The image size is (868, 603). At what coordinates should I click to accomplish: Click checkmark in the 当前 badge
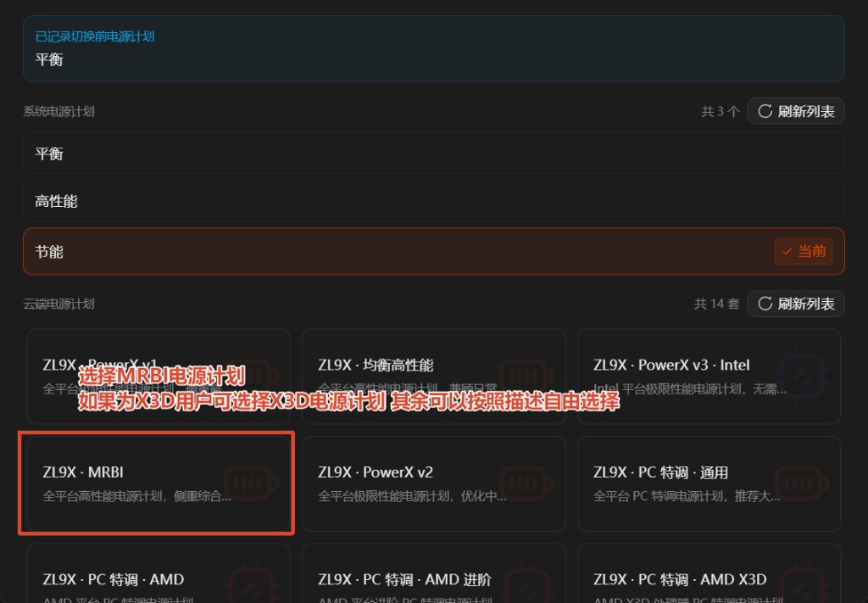787,251
